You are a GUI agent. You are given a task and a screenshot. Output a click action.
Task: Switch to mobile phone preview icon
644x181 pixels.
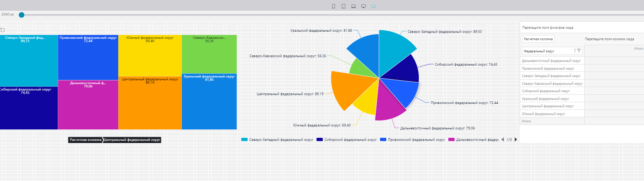[334, 6]
